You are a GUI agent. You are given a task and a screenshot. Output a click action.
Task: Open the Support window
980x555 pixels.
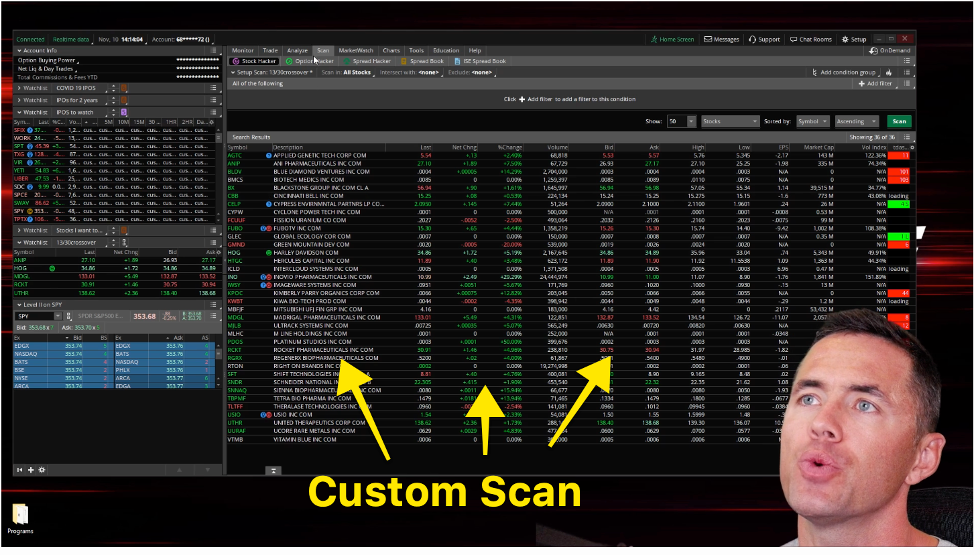pos(764,40)
